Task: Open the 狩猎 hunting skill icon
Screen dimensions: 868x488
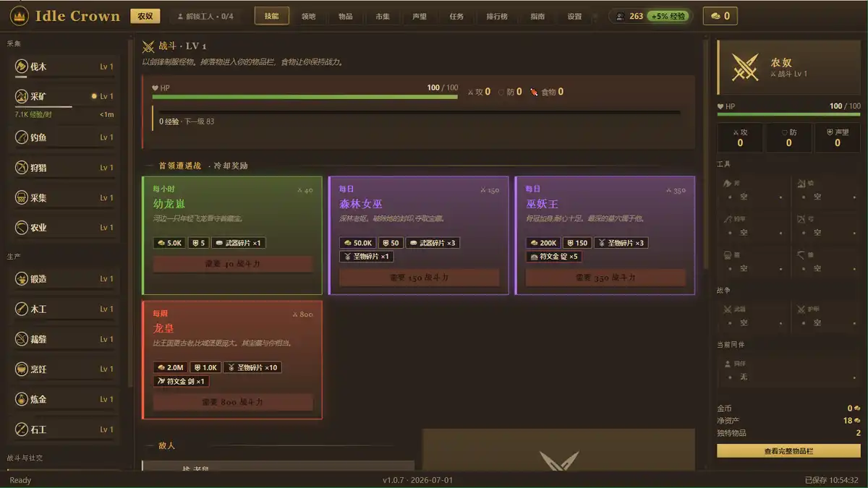Action: point(21,168)
